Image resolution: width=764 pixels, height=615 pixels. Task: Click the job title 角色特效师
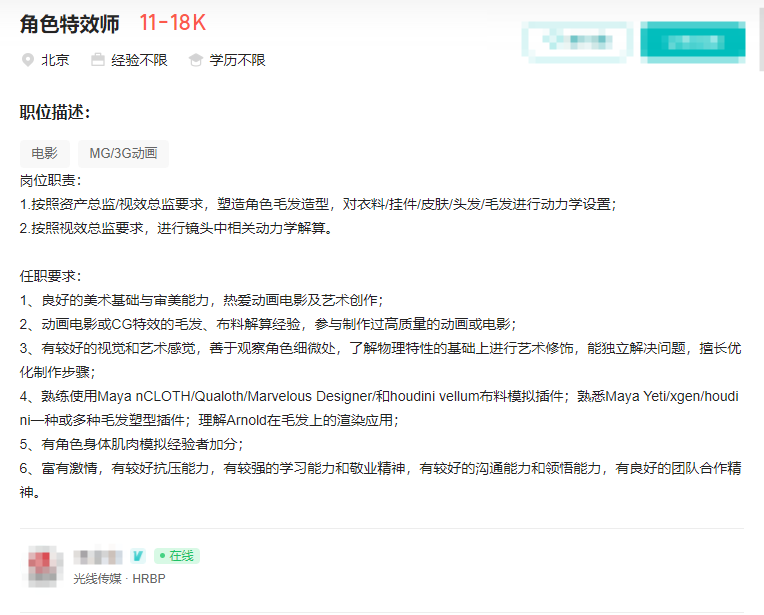[x=69, y=24]
